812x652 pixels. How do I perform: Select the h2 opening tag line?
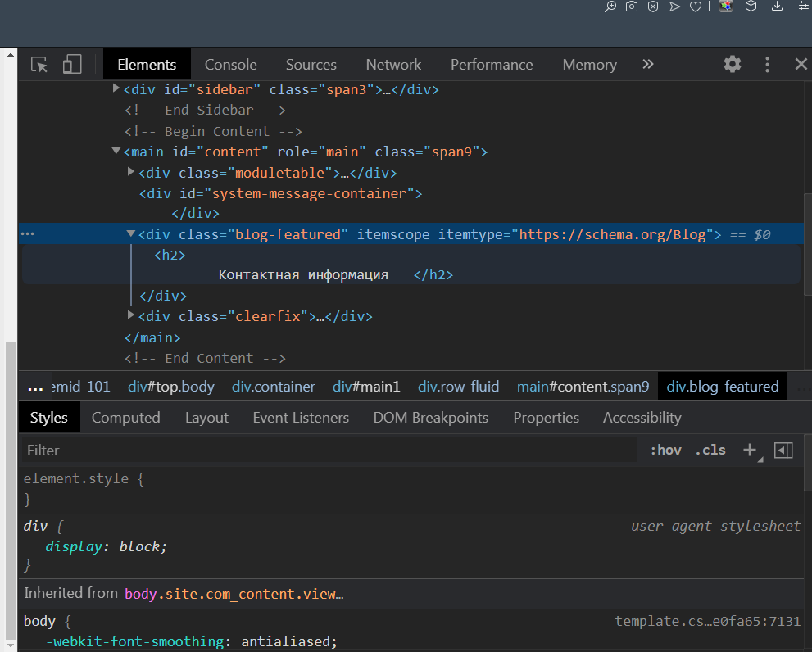[x=170, y=255]
